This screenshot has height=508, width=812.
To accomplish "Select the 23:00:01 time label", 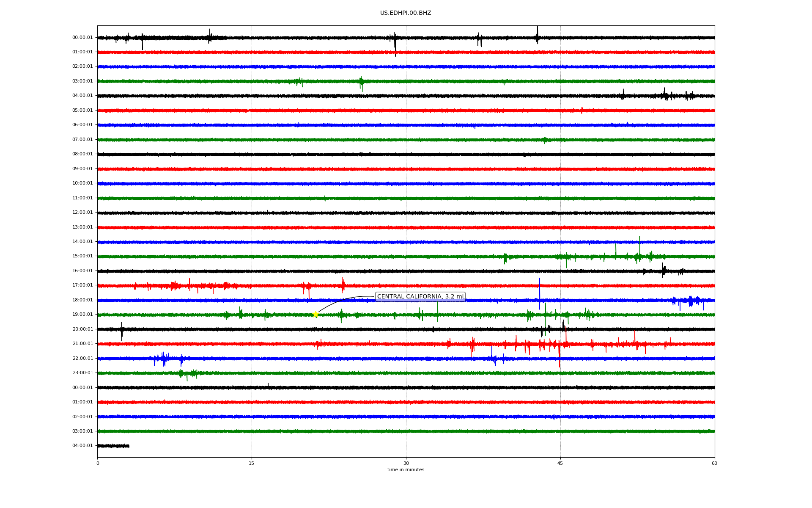I will [82, 373].
